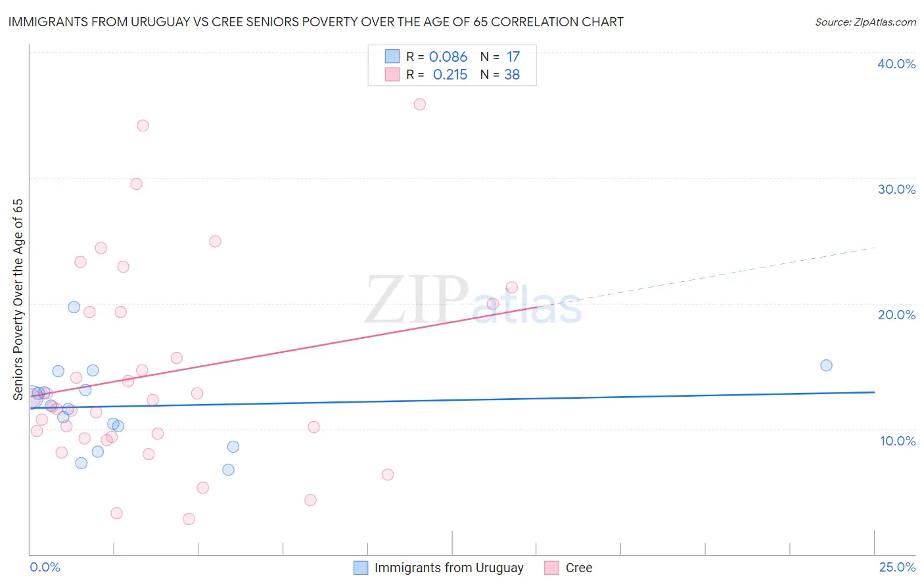
Task: Select the Cree legend label
Action: 579,568
